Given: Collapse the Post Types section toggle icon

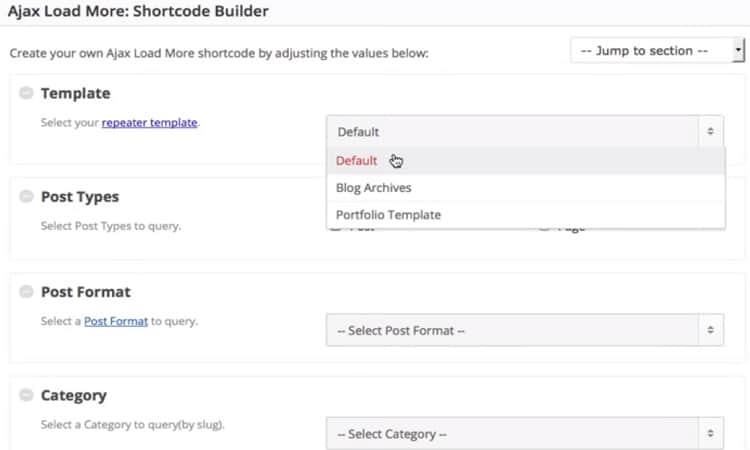Looking at the screenshot, I should coord(26,196).
